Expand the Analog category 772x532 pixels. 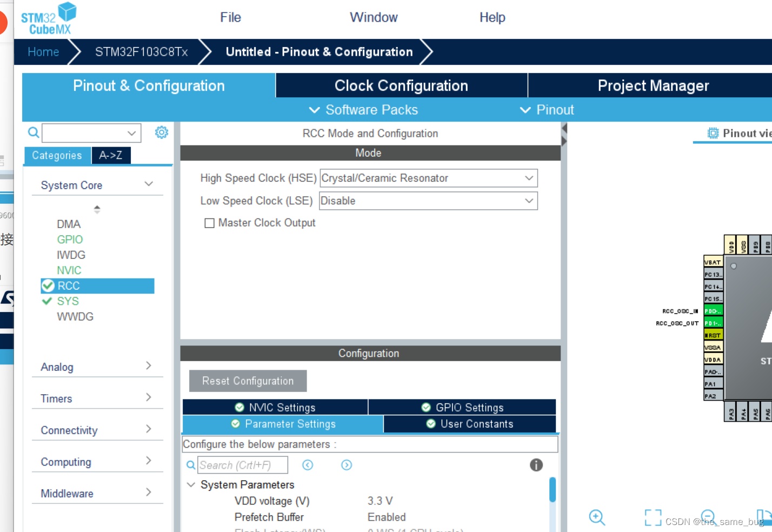tap(149, 366)
